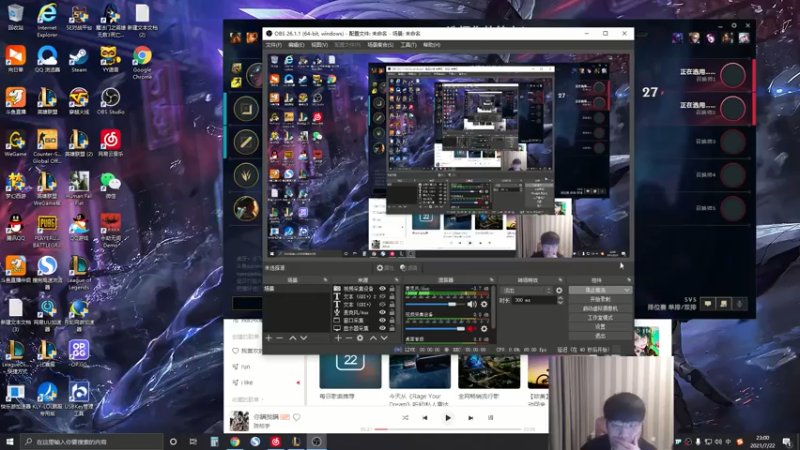Open Internet Explorer desktop shortcut
The width and height of the screenshot is (800, 450).
tap(47, 20)
